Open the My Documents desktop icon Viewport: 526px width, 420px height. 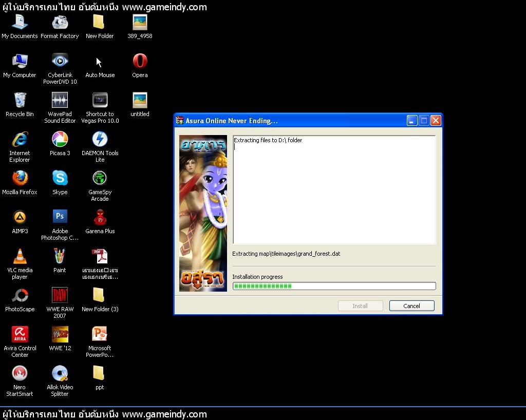point(20,23)
